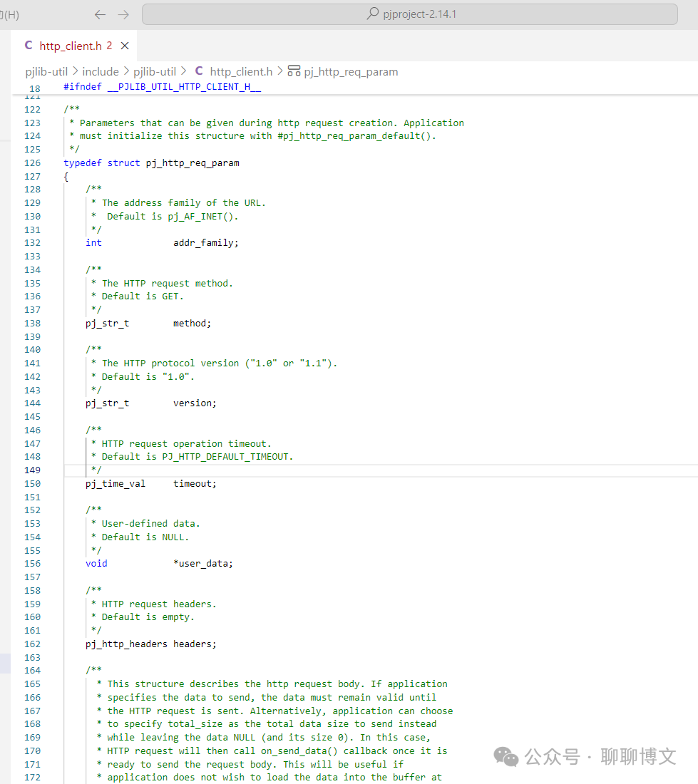Click the sticky #ifndef __PJLIB_UTIL_HTTP_CLIENT_H__ line
698x784 pixels.
pyautogui.click(x=162, y=87)
